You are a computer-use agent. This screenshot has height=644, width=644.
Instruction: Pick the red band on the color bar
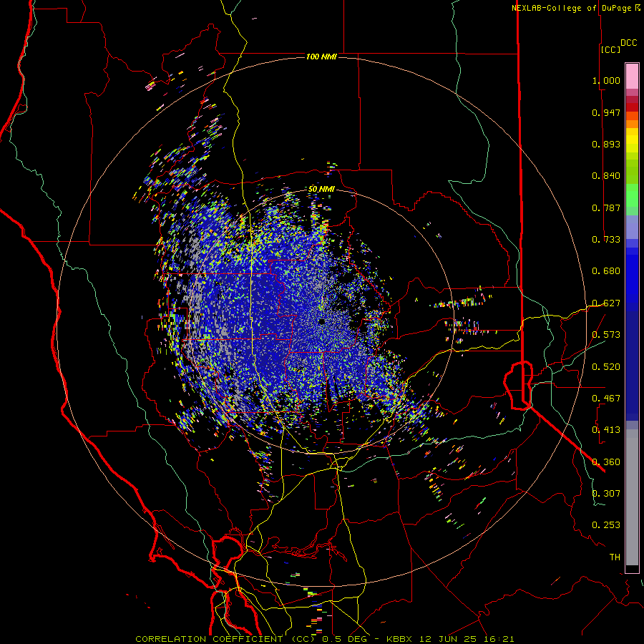point(632,107)
